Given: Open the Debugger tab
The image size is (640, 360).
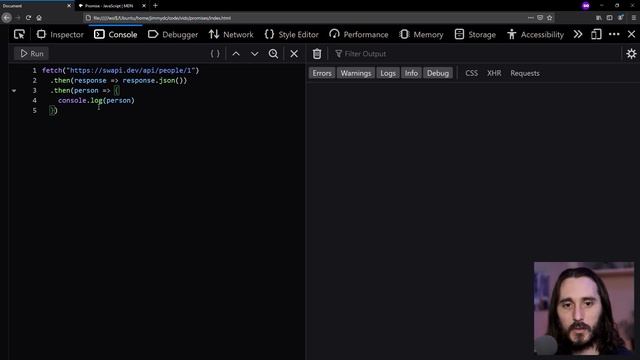Looking at the screenshot, I should click(x=173, y=35).
